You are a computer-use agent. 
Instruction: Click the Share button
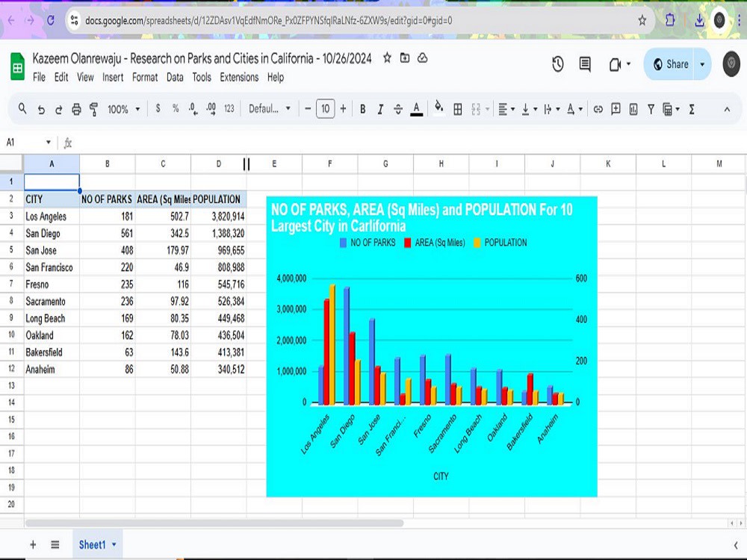(671, 64)
